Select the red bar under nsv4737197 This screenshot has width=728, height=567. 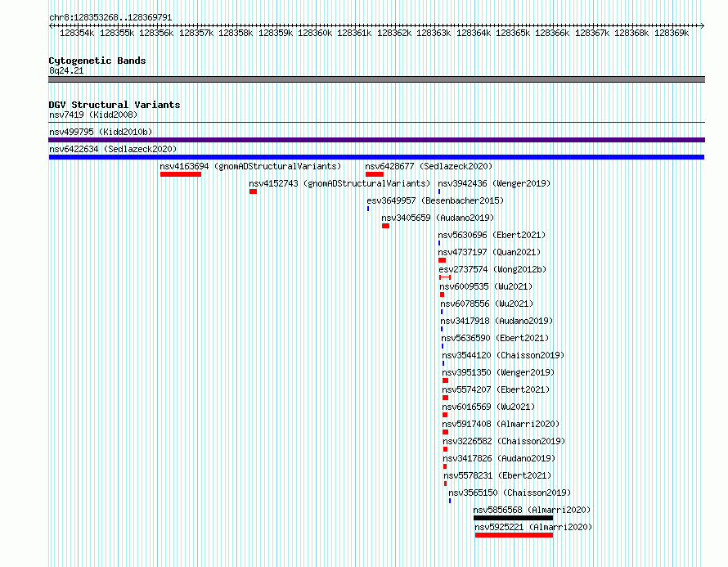click(442, 260)
